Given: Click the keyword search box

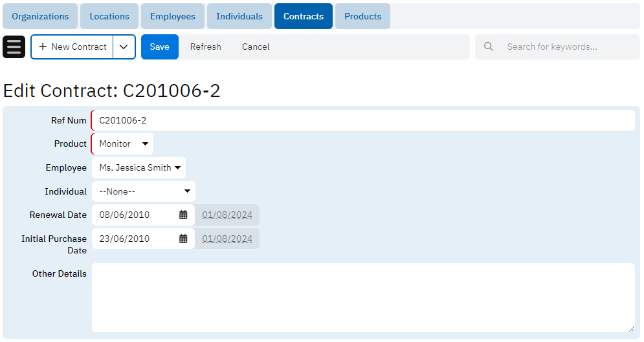Looking at the screenshot, I should click(566, 47).
